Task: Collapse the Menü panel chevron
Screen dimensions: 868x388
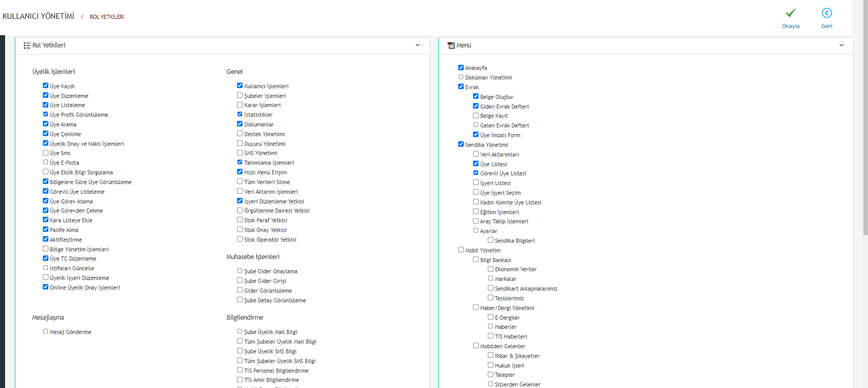Action: (841, 45)
